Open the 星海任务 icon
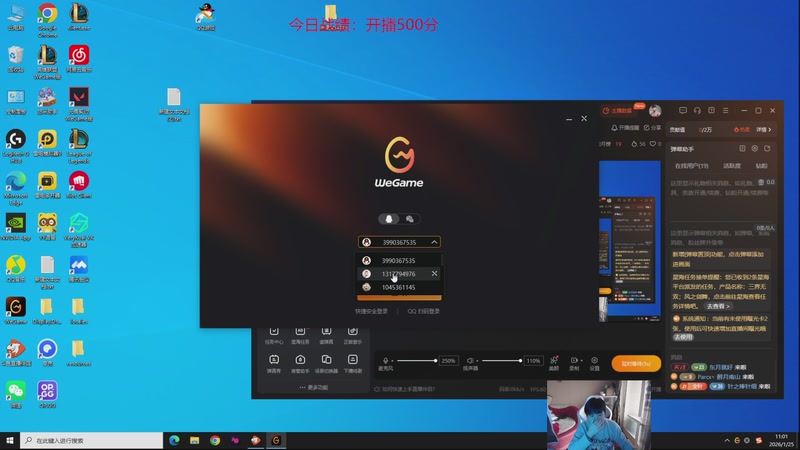Viewport: 800px width, 450px height. point(300,336)
